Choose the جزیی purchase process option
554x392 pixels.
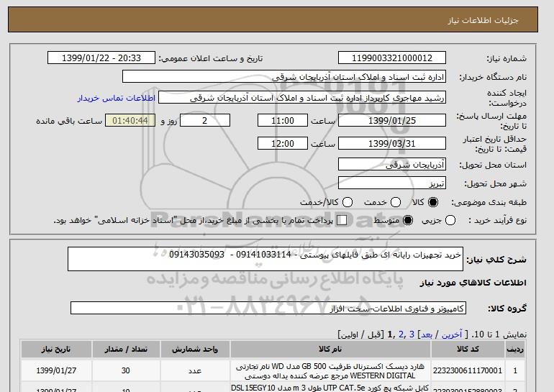450,220
